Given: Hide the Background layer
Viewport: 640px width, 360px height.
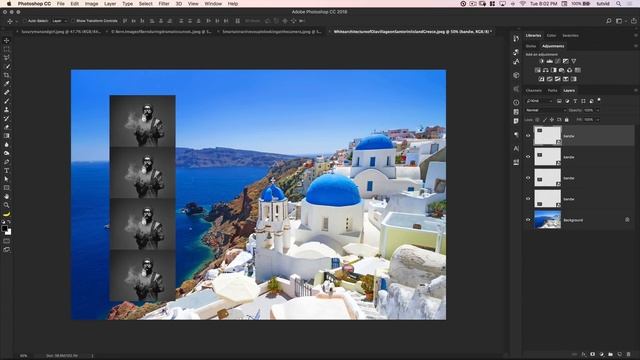Looking at the screenshot, I should tap(528, 220).
